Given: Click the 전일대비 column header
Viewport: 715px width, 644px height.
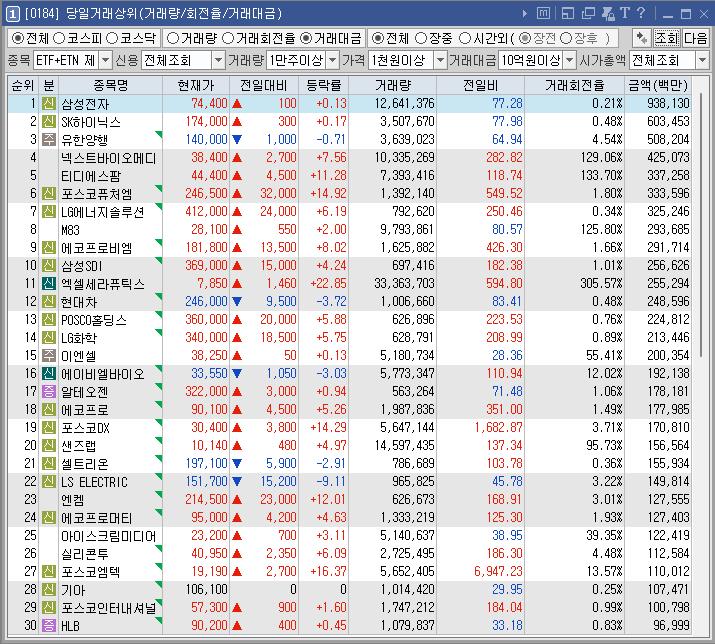Looking at the screenshot, I should [x=264, y=85].
